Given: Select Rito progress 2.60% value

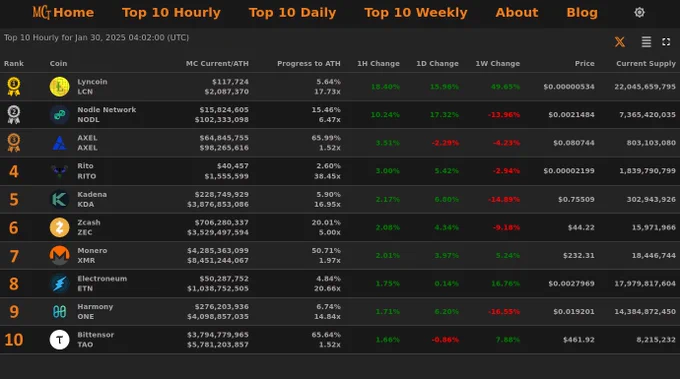Looking at the screenshot, I should [x=328, y=166].
